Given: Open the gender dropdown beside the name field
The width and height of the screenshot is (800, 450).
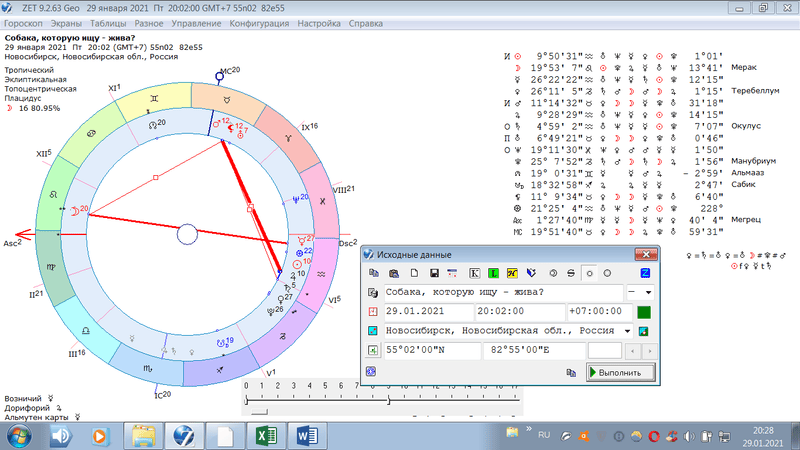Looking at the screenshot, I should pos(648,293).
